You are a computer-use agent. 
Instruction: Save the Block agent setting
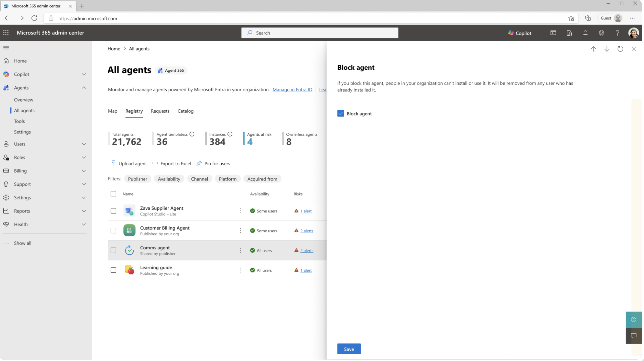point(349,349)
